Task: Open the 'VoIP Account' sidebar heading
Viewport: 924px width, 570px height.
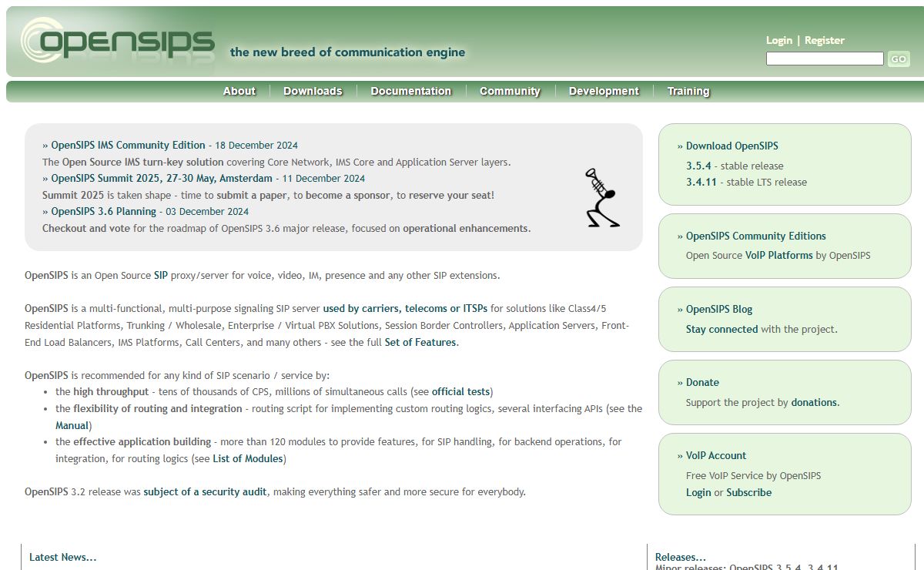Action: point(716,455)
